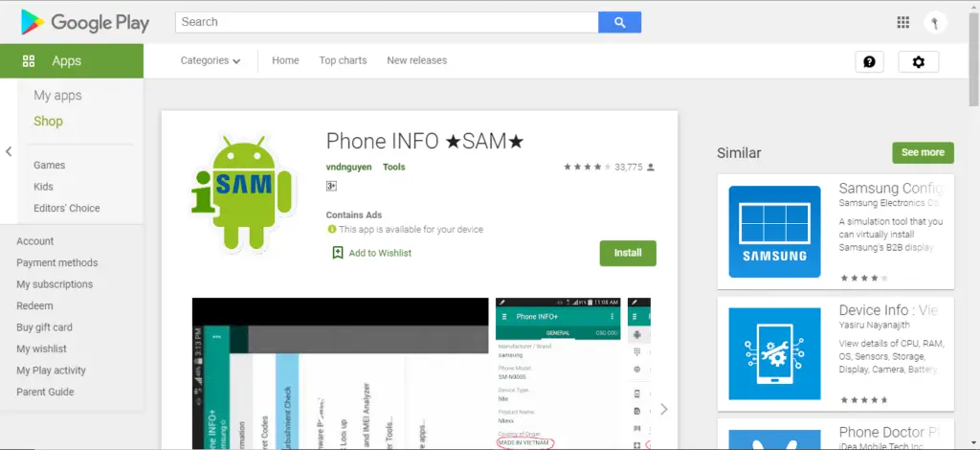Click the Google Play logo

[x=85, y=23]
